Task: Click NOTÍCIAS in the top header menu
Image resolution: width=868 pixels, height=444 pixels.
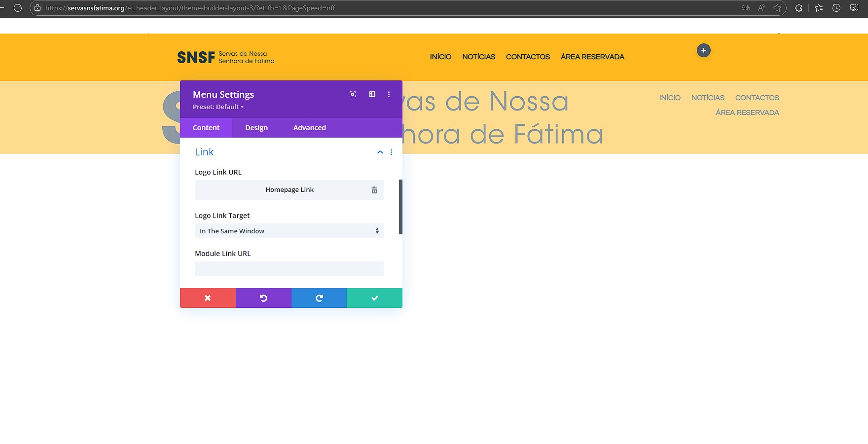Action: pos(479,57)
